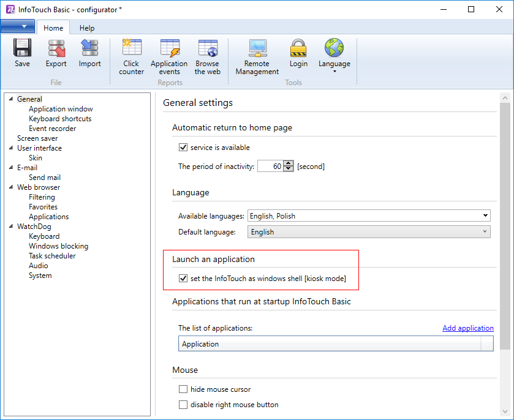Open the Language globe menu
The height and width of the screenshot is (420, 514).
coord(334,56)
